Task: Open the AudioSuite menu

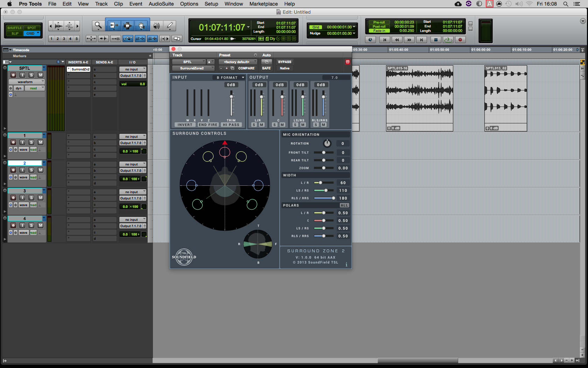Action: click(x=161, y=4)
